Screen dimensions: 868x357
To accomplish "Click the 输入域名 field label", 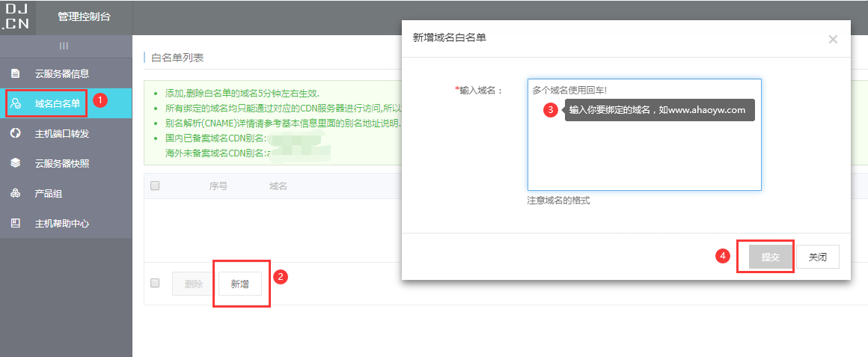I will 478,91.
